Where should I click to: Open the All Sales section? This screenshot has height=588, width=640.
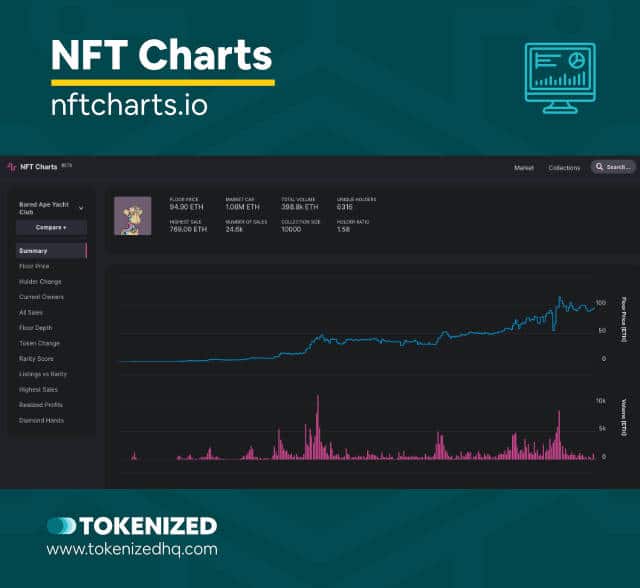31,313
